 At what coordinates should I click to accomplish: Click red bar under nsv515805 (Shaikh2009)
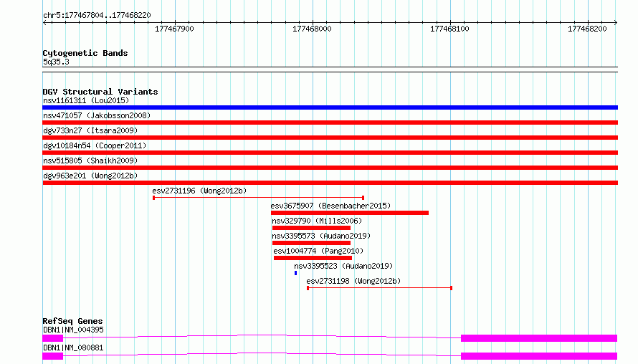tap(330, 168)
